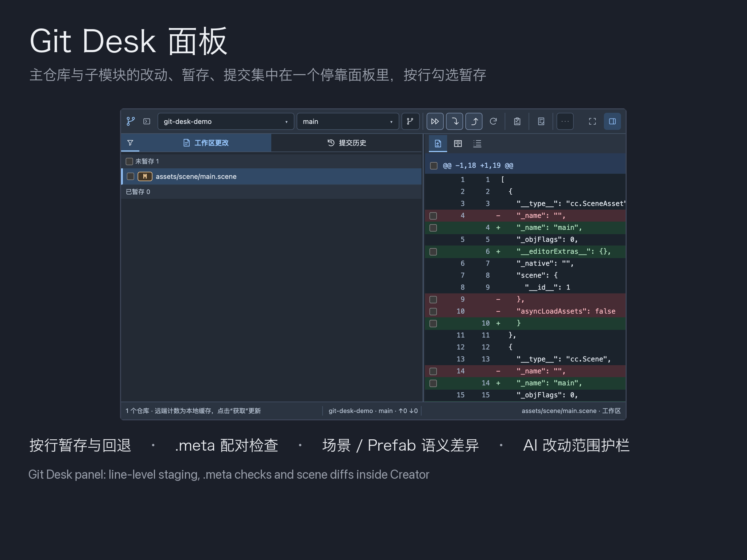Check the hunk @@ -1,18 +1,19 @@ checkbox
This screenshot has width=747, height=560.
pyautogui.click(x=434, y=166)
